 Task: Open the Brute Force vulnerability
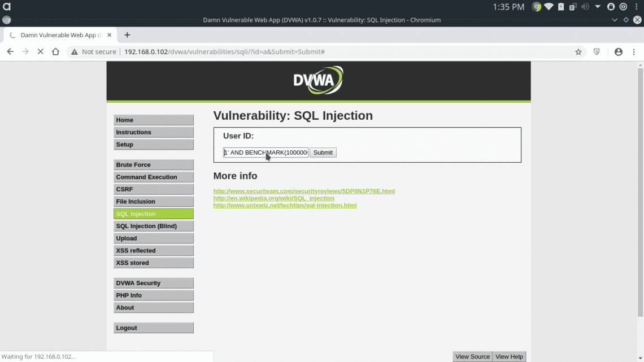(x=154, y=164)
